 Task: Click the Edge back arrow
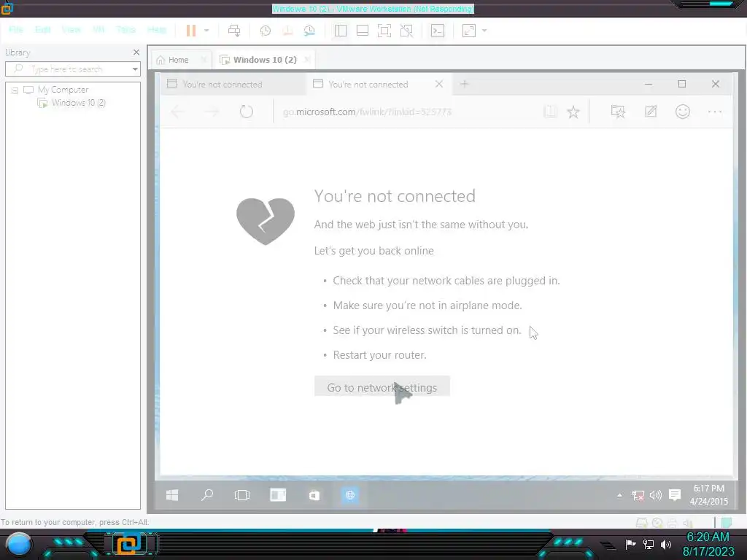click(x=177, y=112)
